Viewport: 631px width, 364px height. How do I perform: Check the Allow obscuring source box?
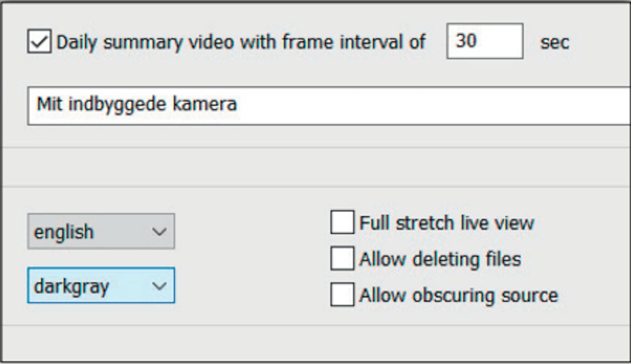click(342, 295)
